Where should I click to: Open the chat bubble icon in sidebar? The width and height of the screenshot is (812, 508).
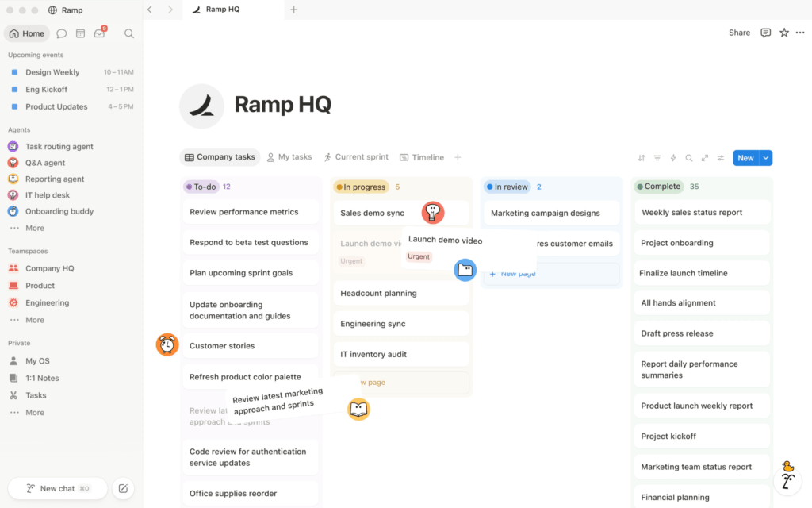coord(61,33)
